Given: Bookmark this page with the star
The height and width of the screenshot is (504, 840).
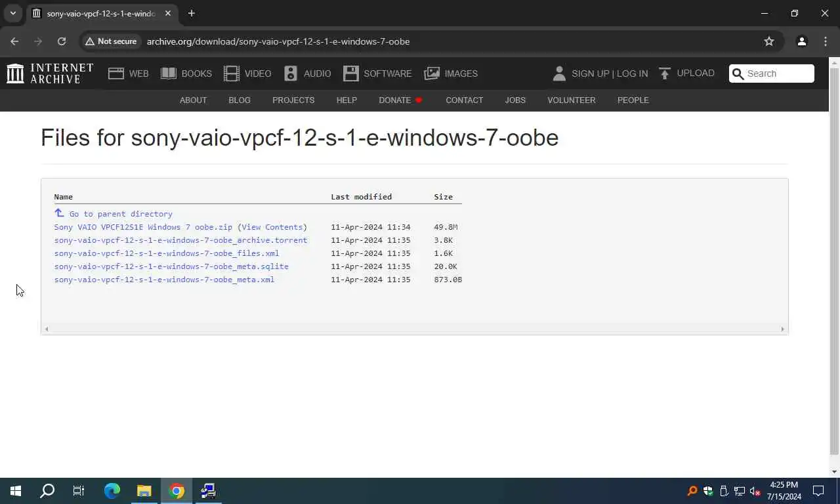Looking at the screenshot, I should point(769,41).
